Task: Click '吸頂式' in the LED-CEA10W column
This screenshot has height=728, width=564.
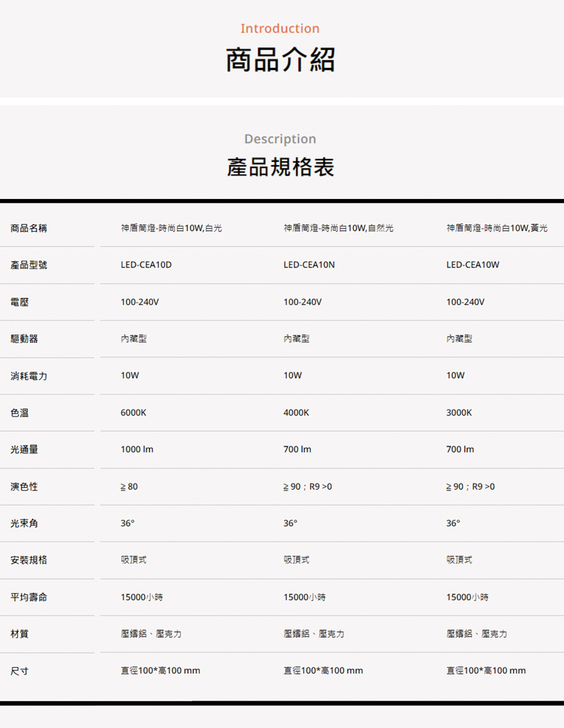Action: [460, 560]
